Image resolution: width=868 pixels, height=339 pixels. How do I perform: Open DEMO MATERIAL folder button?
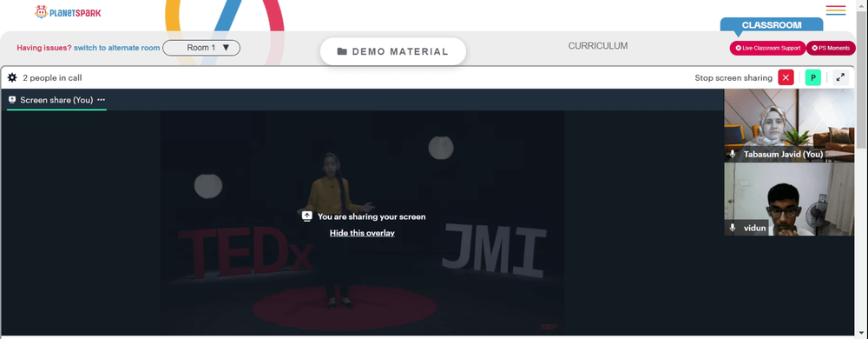tap(393, 51)
